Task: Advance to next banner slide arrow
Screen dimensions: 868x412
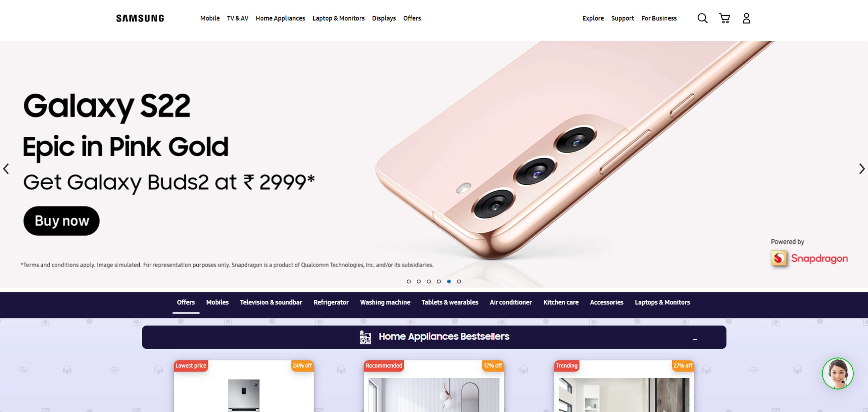Action: 862,169
